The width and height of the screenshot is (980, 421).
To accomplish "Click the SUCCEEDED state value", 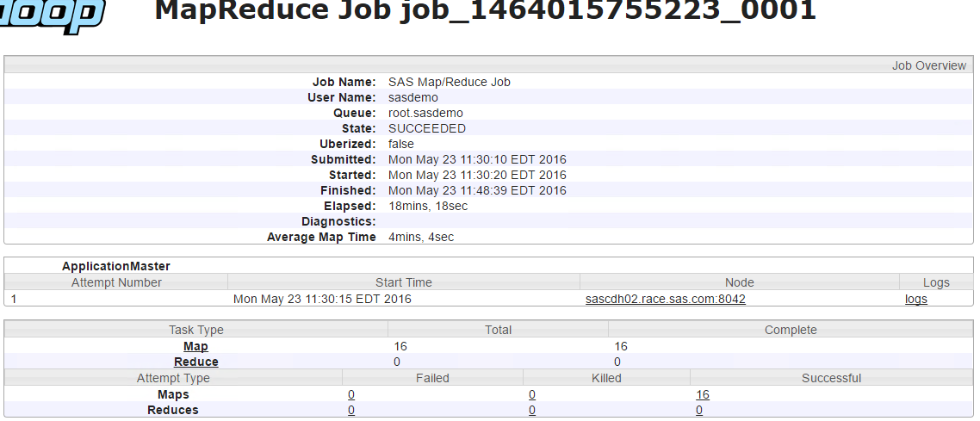I will coord(427,128).
